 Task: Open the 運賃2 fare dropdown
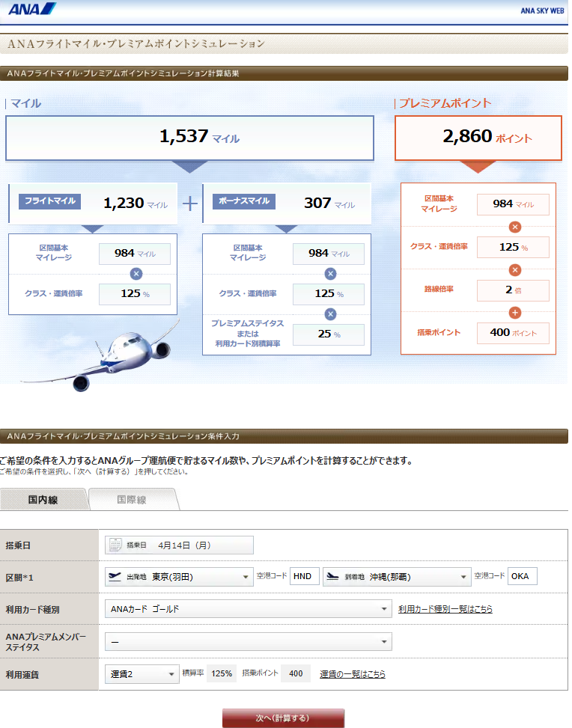click(x=142, y=673)
